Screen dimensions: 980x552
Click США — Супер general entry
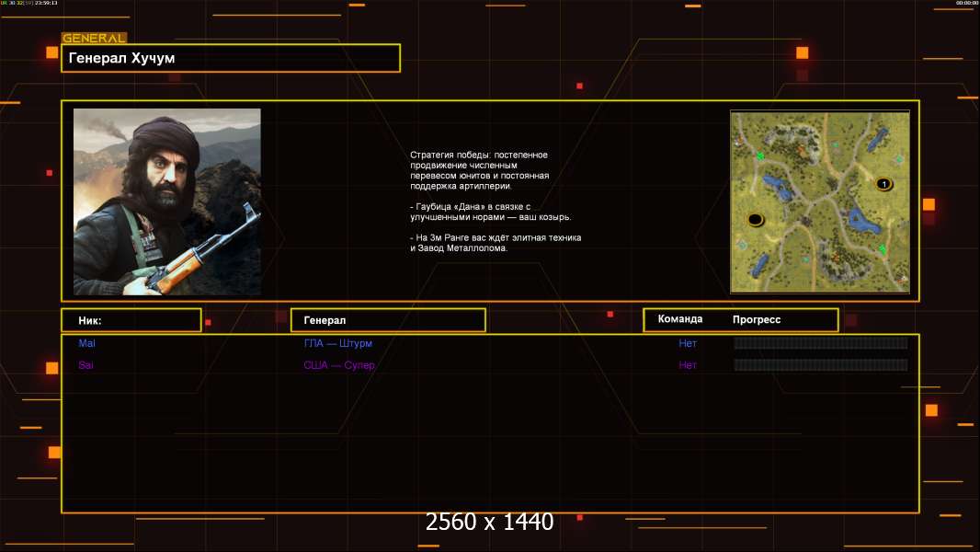tap(339, 365)
